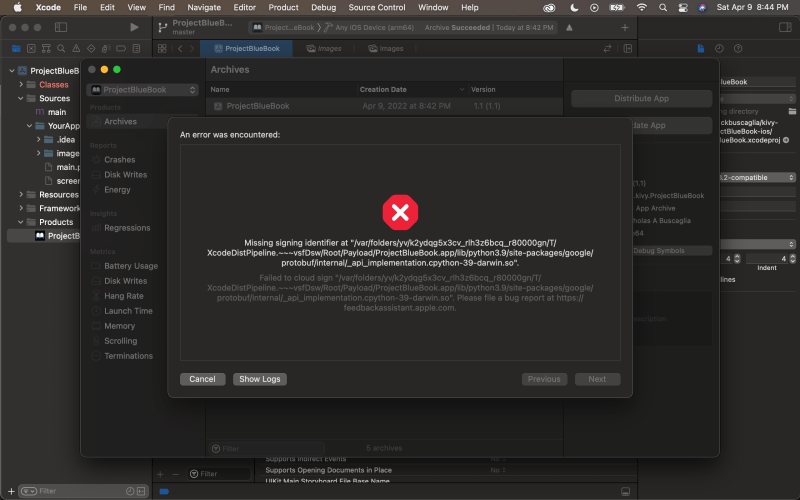Open the Issue navigator warning-triangle icon

click(x=76, y=48)
